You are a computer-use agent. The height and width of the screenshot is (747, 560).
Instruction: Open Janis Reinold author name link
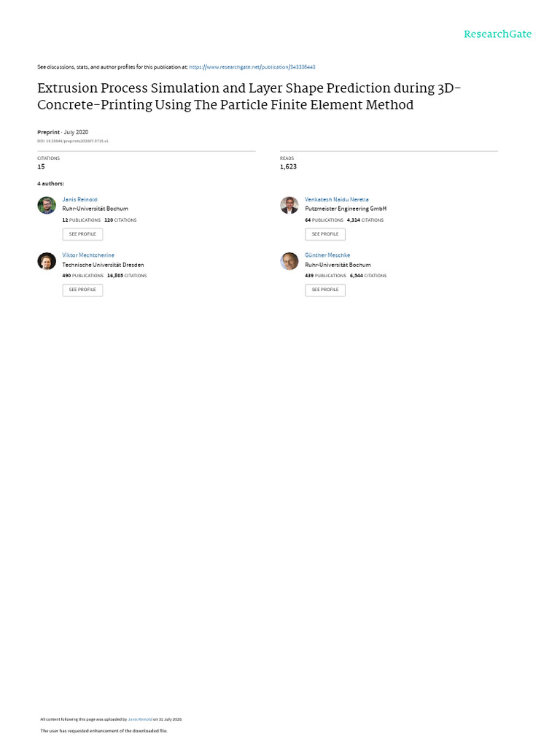(x=79, y=199)
